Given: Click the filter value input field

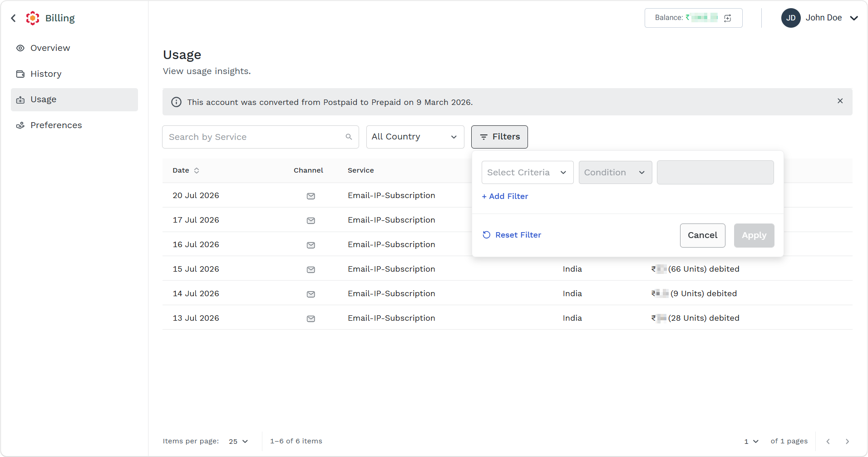Looking at the screenshot, I should click(x=715, y=173).
